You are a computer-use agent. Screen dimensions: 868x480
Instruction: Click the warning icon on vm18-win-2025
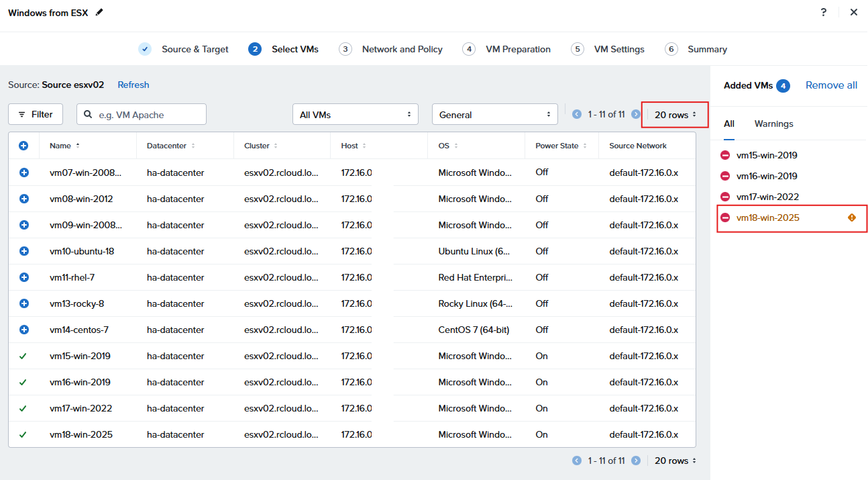(x=852, y=218)
